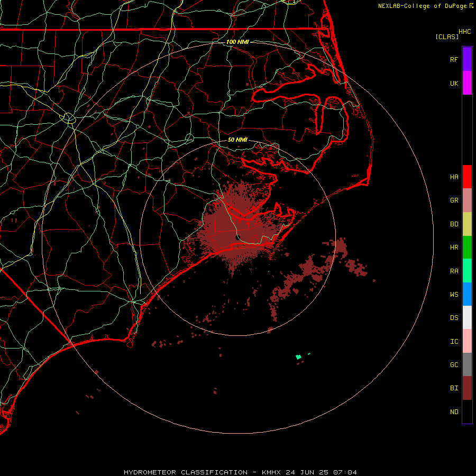Viewport: 476px width, 476px height.
Task: Click the GC legend label
Action: point(454,365)
